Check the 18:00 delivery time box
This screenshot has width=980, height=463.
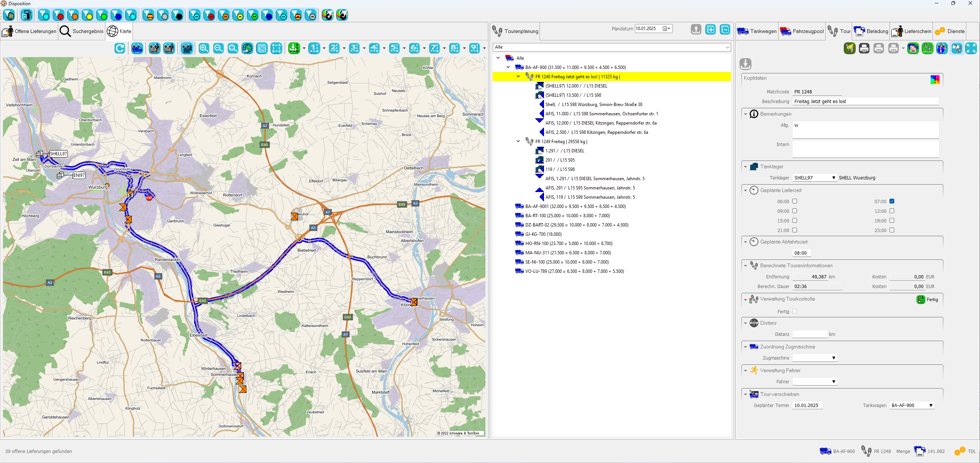click(892, 220)
